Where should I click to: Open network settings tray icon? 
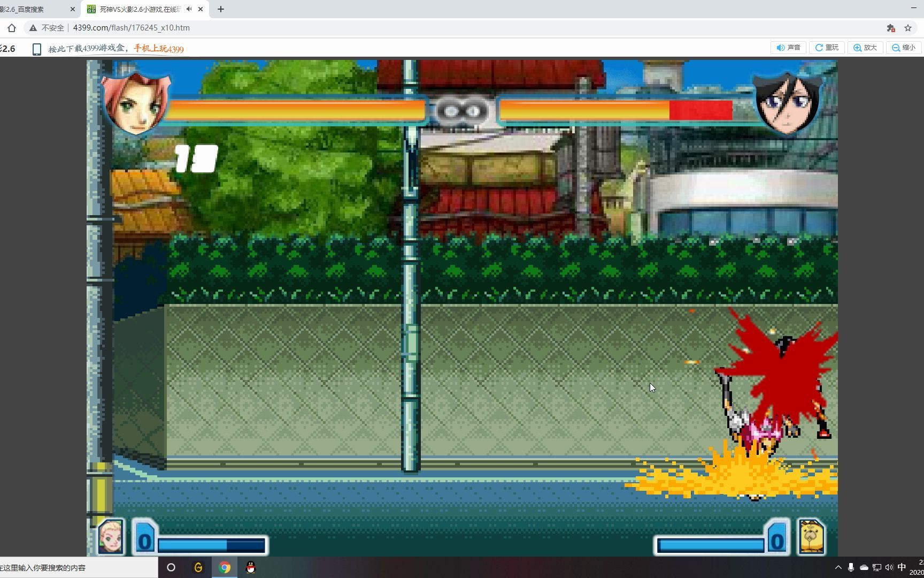pyautogui.click(x=876, y=567)
